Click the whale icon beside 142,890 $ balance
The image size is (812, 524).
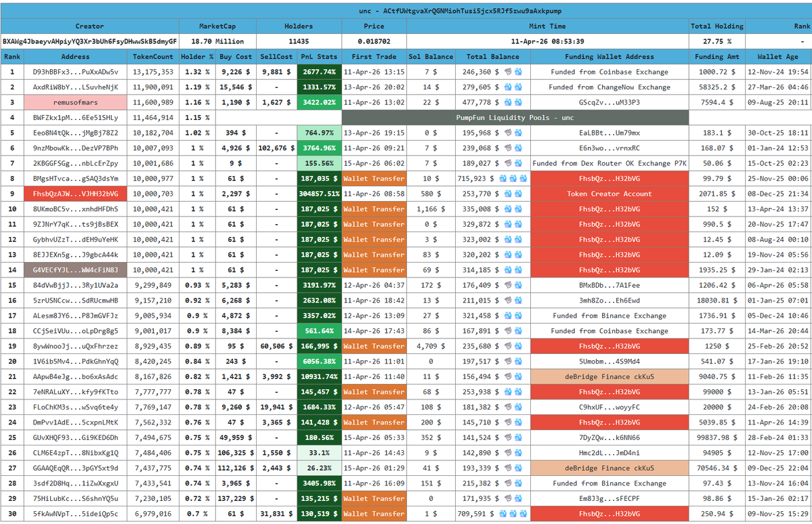coord(518,452)
